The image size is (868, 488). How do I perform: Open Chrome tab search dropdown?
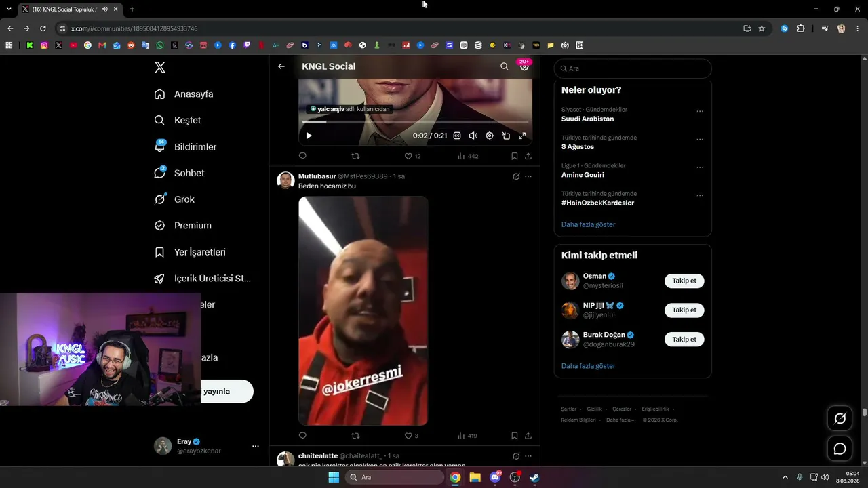(9, 9)
